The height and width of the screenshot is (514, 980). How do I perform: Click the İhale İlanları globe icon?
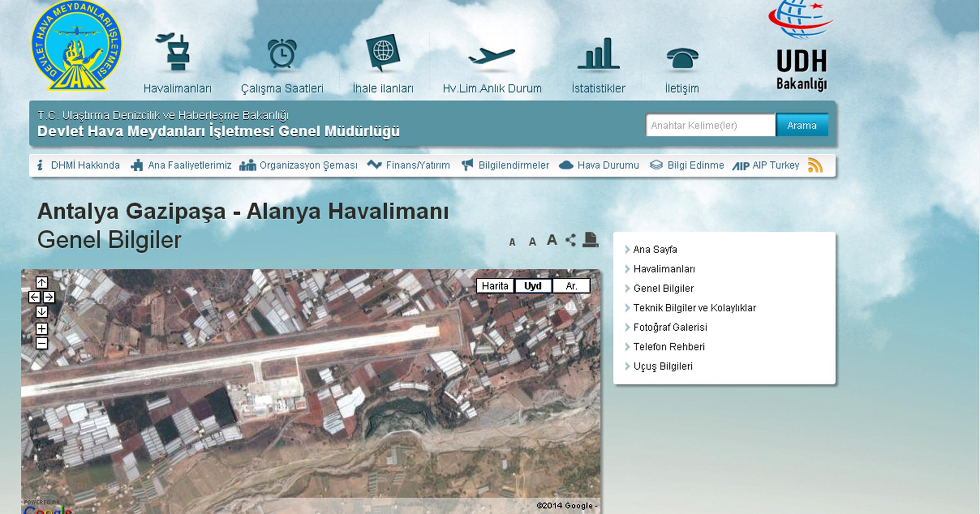(383, 52)
